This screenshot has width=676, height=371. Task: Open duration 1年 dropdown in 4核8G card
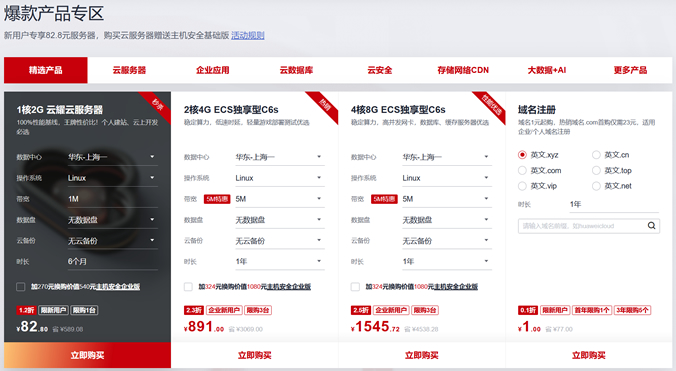[x=447, y=261]
